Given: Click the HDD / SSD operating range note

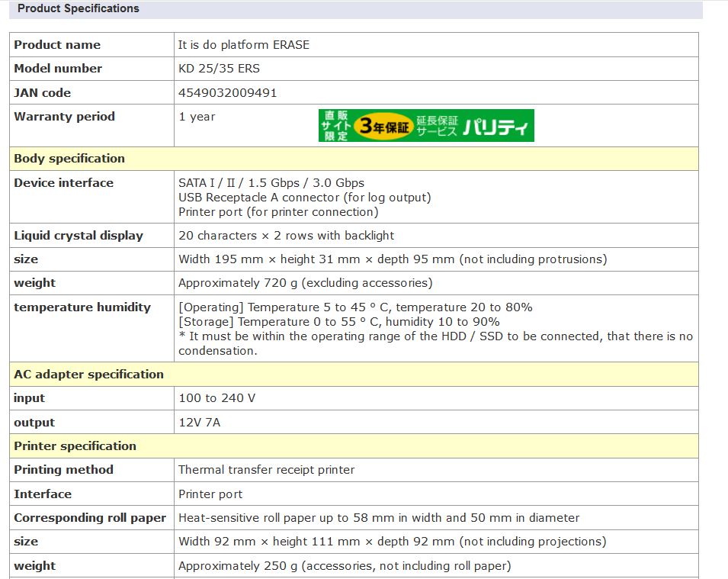Looking at the screenshot, I should pyautogui.click(x=435, y=343).
